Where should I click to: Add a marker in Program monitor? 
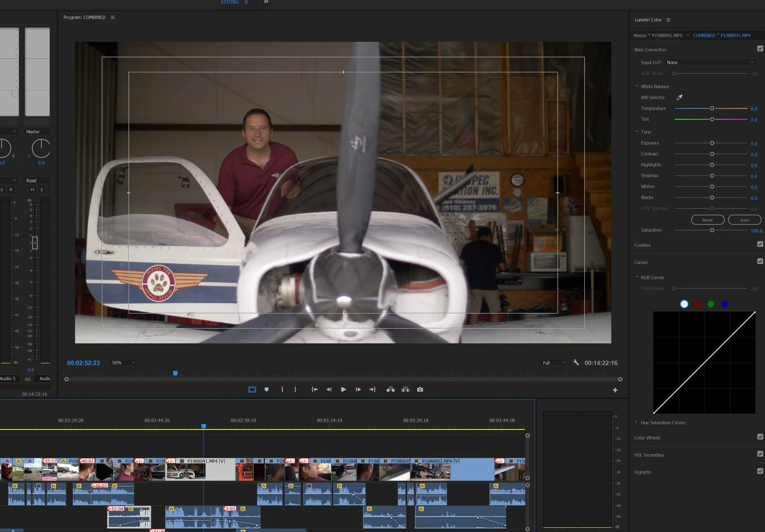(266, 389)
